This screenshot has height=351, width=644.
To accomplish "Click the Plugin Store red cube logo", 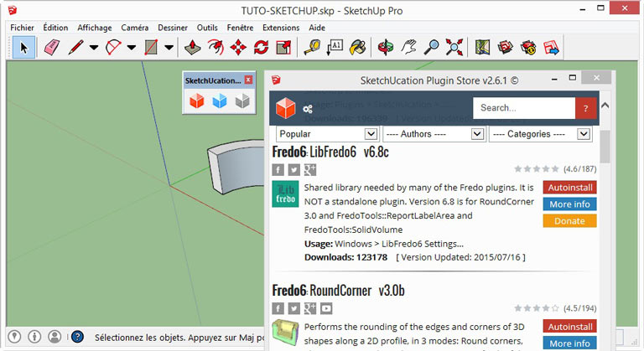I will [x=285, y=108].
